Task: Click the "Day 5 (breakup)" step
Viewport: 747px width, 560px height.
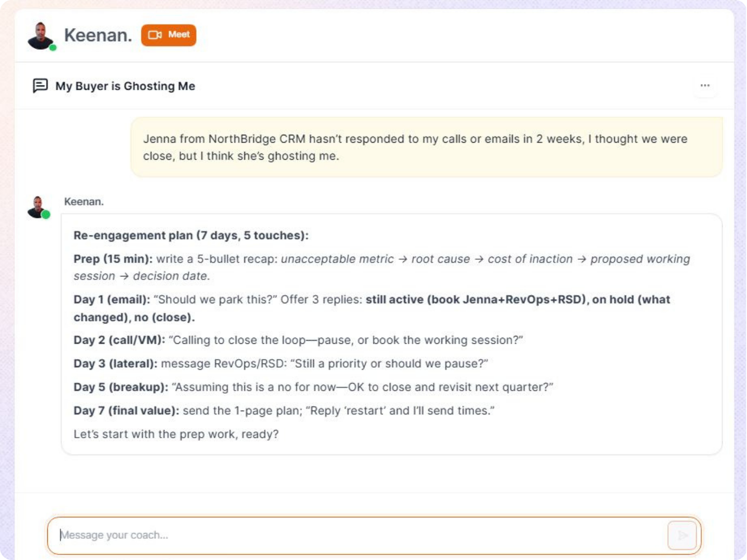Action: click(x=121, y=387)
